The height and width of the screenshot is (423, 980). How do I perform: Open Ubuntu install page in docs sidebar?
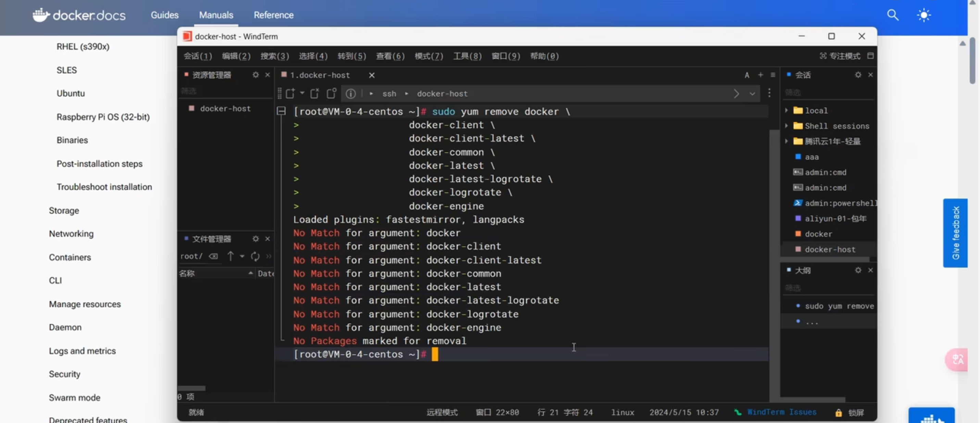coord(71,93)
